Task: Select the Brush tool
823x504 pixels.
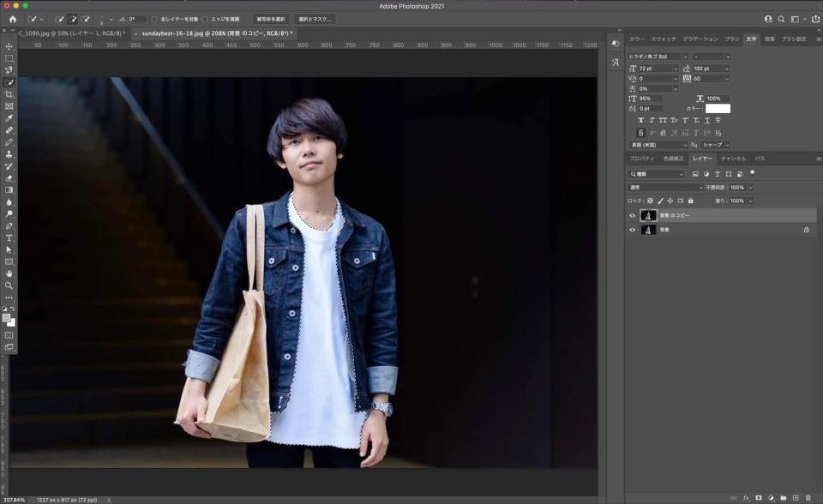Action: tap(9, 142)
